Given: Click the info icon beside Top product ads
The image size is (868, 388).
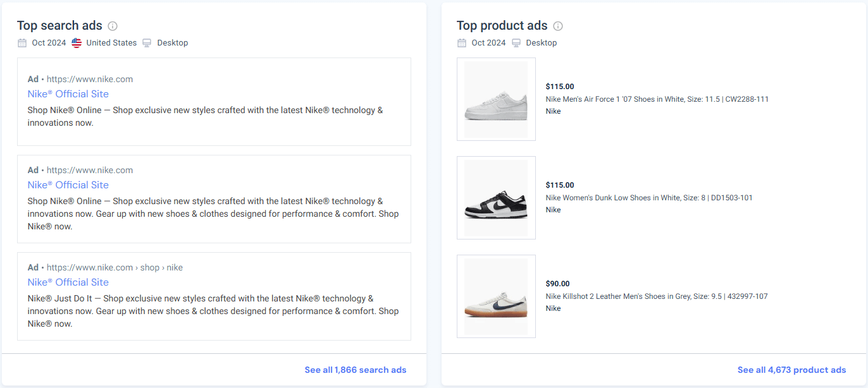Looking at the screenshot, I should pyautogui.click(x=557, y=26).
